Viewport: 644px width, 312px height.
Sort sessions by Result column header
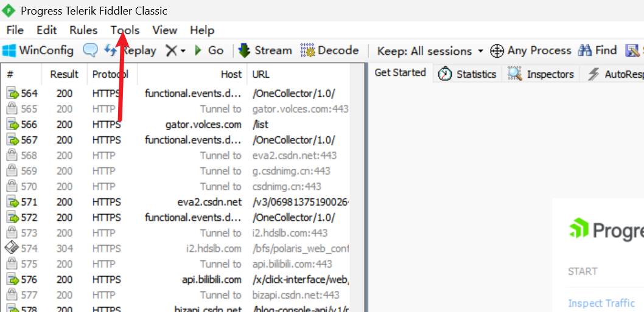(x=64, y=74)
